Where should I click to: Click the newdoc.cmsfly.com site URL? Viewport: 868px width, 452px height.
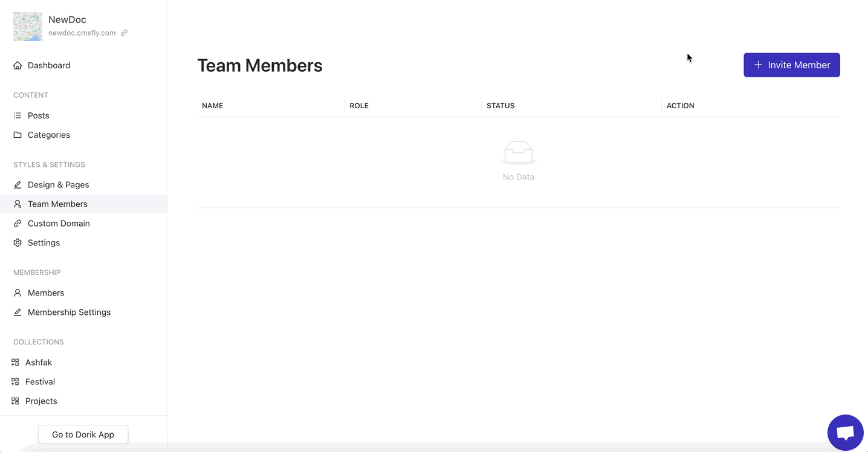(x=82, y=33)
